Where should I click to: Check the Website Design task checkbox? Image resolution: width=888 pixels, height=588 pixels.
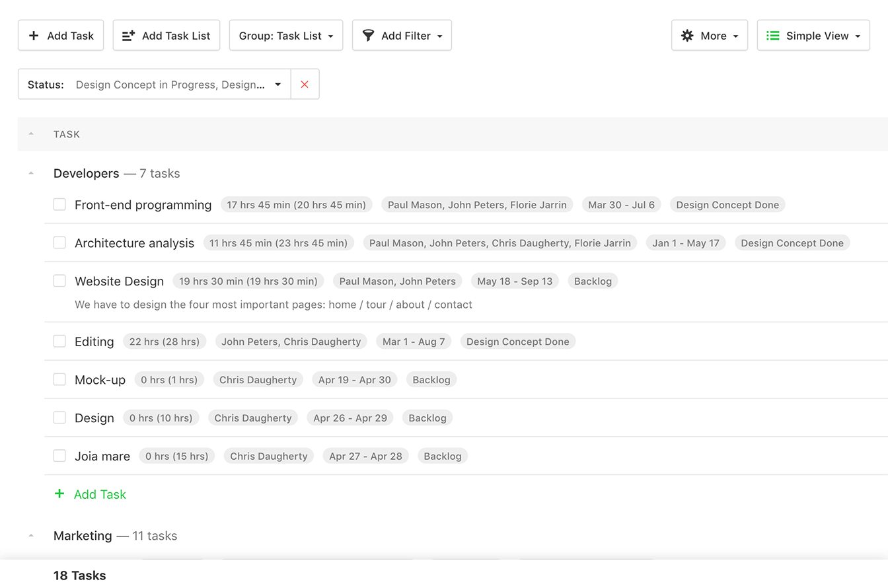pyautogui.click(x=59, y=281)
